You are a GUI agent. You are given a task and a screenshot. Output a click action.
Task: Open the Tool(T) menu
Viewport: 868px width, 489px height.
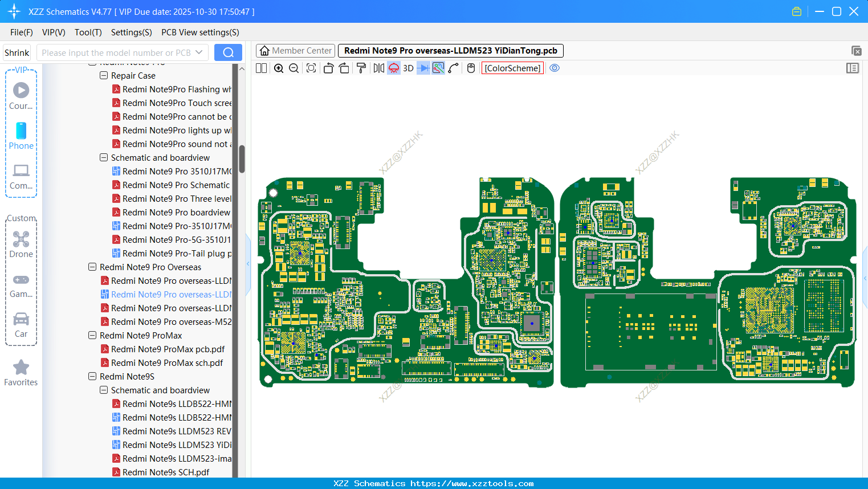(88, 32)
